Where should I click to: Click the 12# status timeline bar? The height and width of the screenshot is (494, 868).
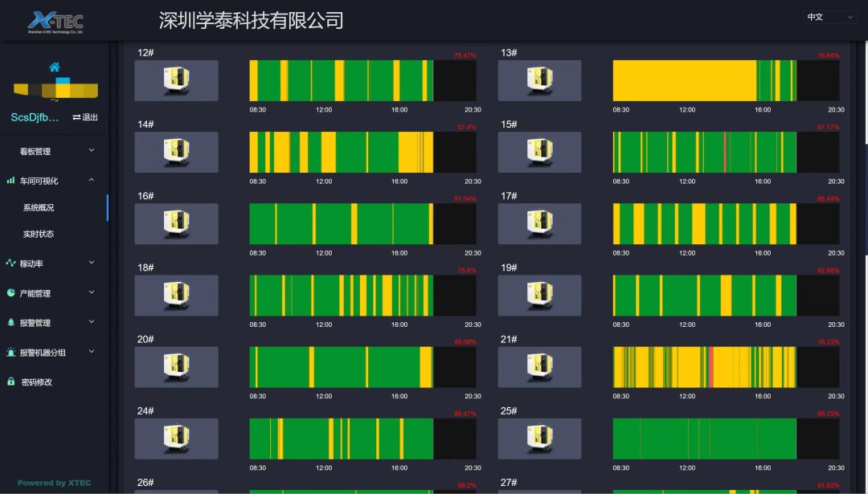362,81
